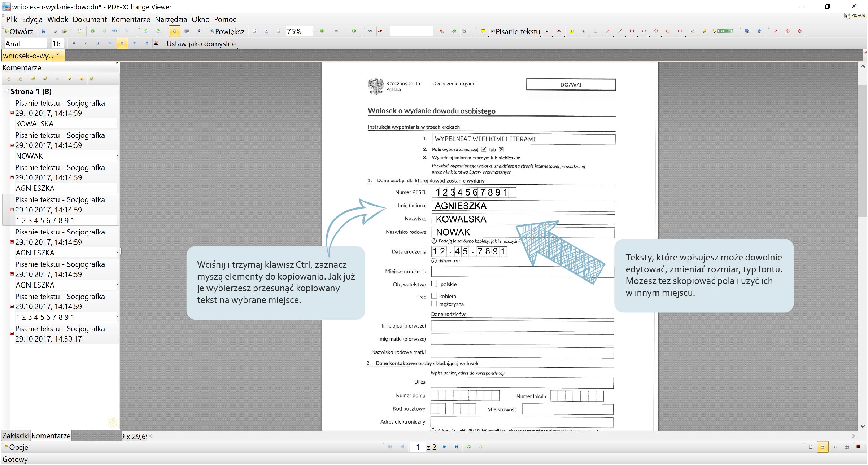
Task: Click the Zoom in green plus icon
Action: [x=354, y=31]
